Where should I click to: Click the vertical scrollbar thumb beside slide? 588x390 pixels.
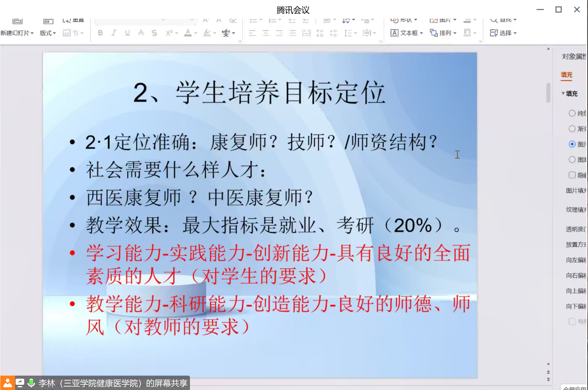click(x=548, y=92)
